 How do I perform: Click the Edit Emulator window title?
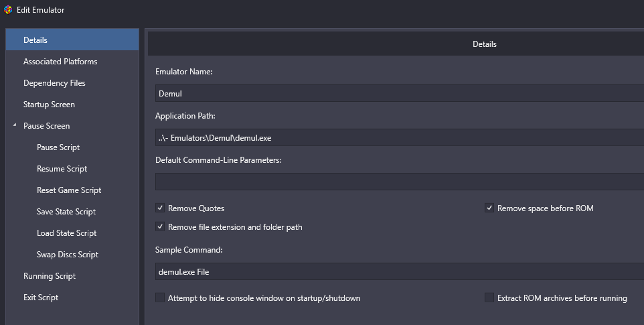40,10
